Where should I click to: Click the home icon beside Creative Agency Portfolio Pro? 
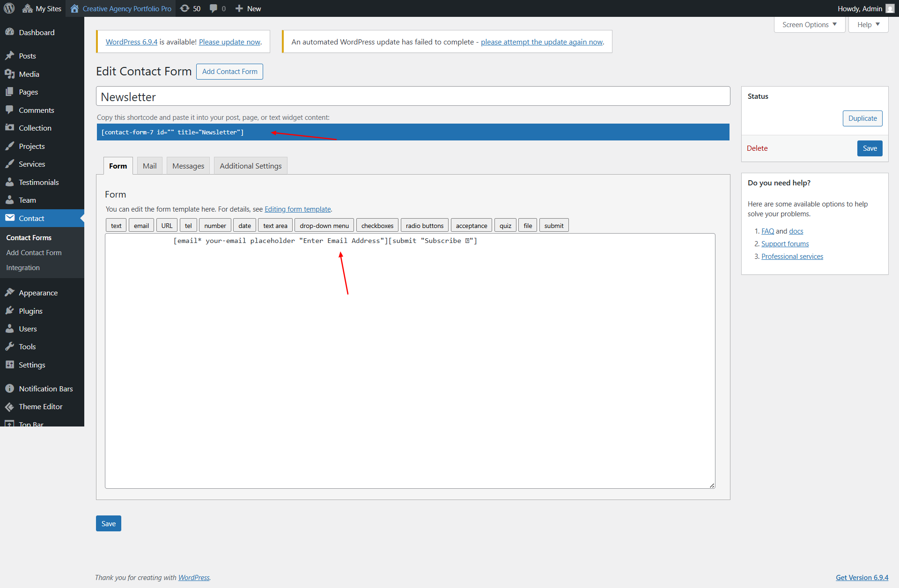(x=74, y=8)
